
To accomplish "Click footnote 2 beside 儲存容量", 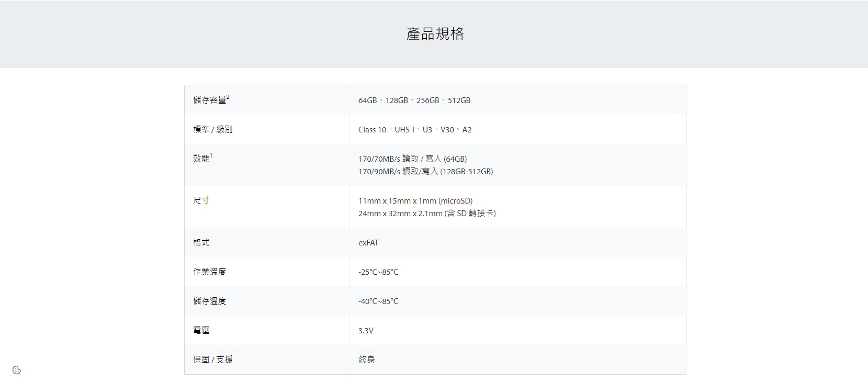I will tap(228, 97).
